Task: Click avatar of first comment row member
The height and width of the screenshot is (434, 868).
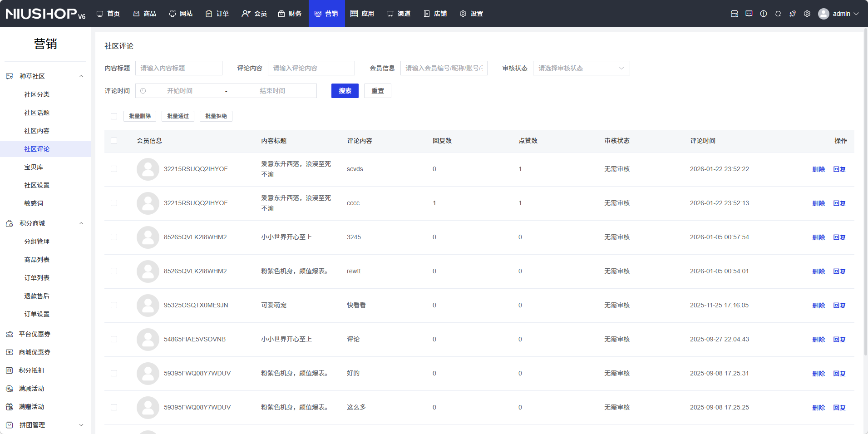Action: click(x=148, y=169)
